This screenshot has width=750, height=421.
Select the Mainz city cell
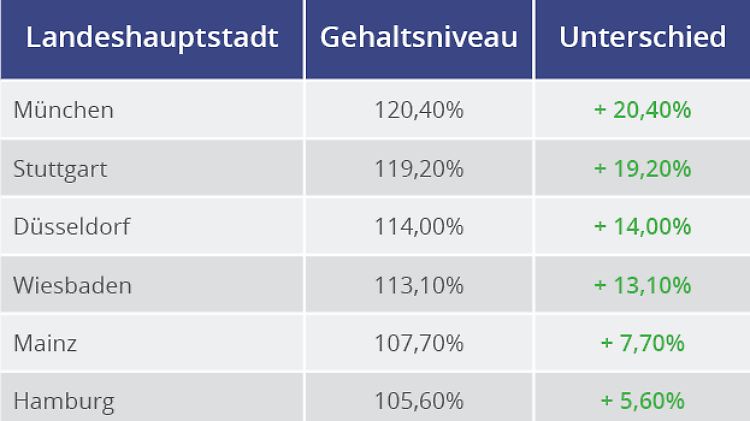tap(45, 344)
